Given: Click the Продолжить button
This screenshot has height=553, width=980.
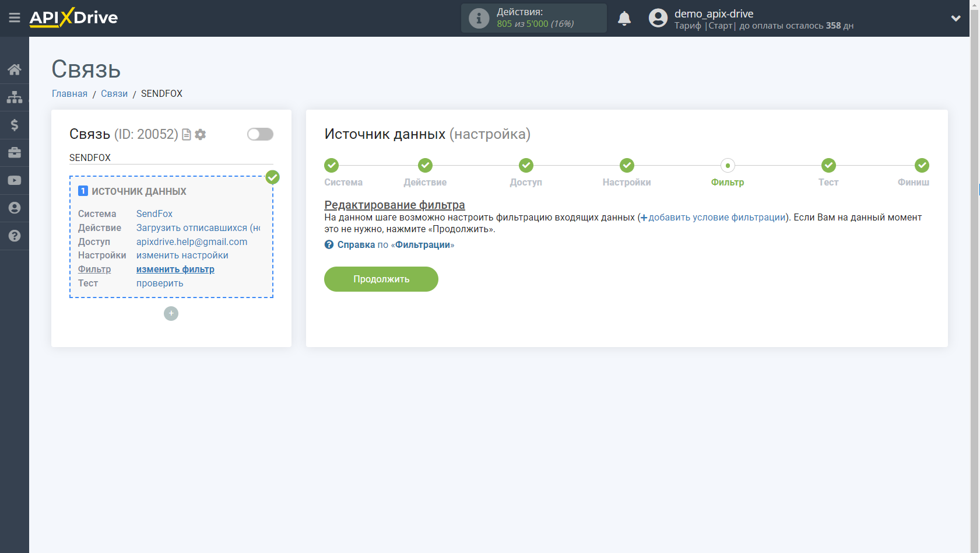Looking at the screenshot, I should pos(381,279).
